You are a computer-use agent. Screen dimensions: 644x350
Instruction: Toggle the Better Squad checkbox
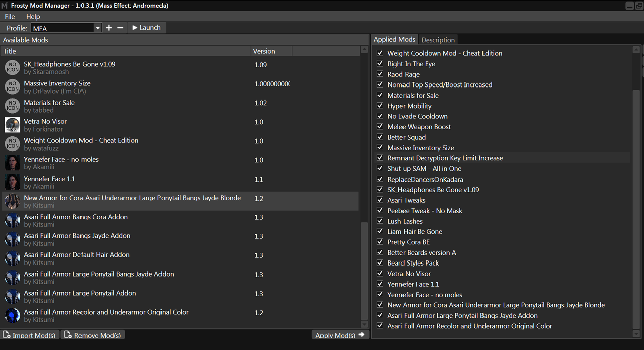380,137
